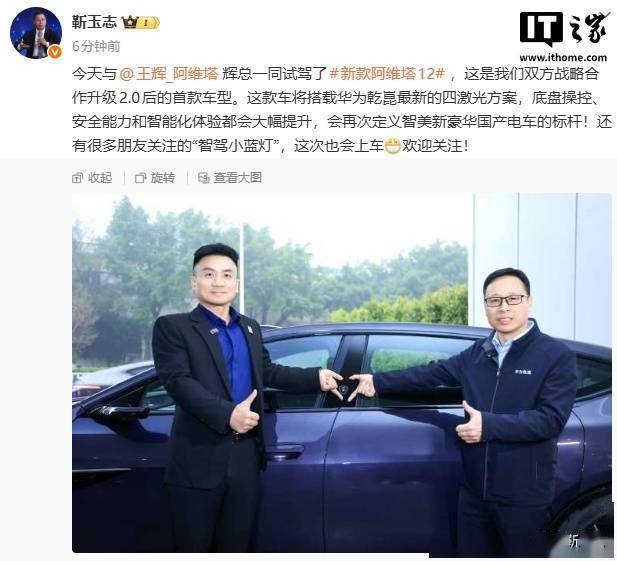Click the level number 1 on the badge
This screenshot has height=561, width=617.
[146, 23]
